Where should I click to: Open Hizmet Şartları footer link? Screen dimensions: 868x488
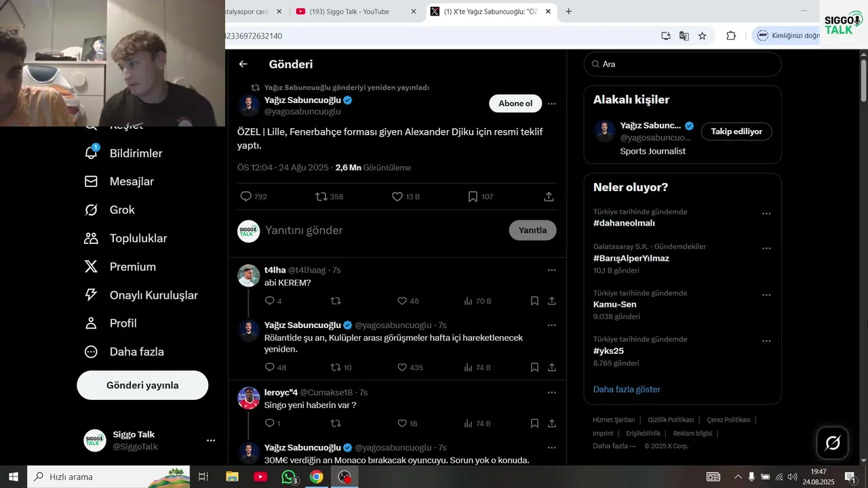(x=614, y=420)
